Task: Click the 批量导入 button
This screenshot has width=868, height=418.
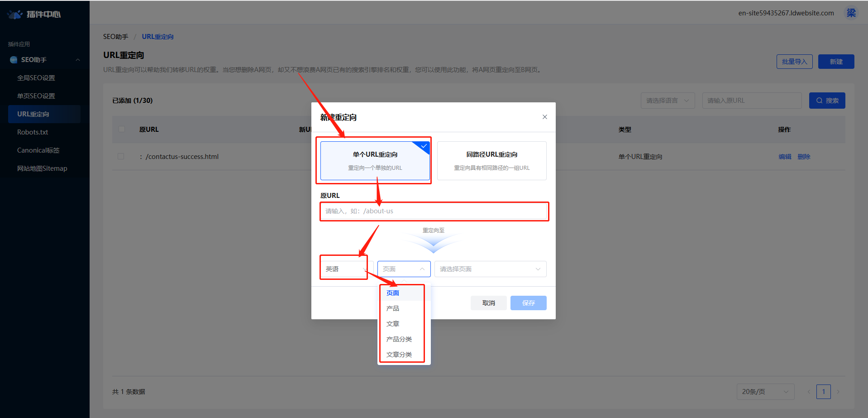Action: tap(794, 62)
